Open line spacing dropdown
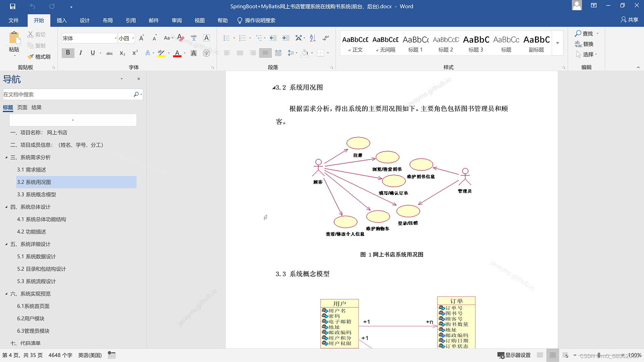 (x=292, y=53)
